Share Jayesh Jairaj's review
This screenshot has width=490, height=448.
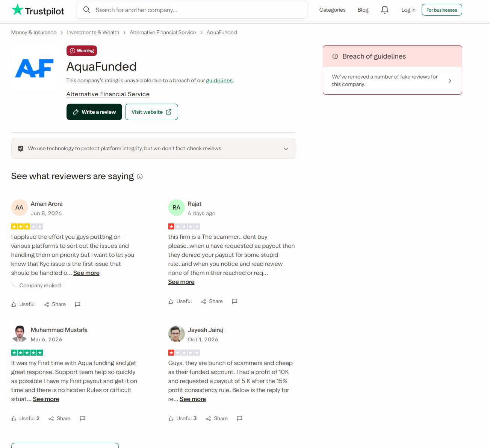[x=217, y=418]
